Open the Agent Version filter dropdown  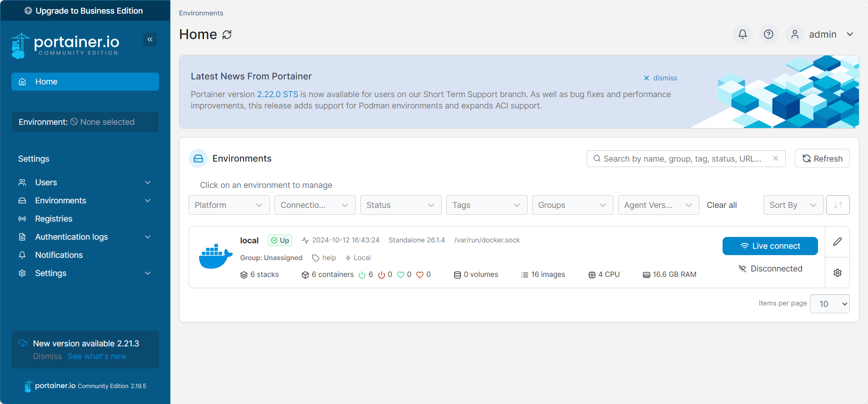click(x=658, y=205)
